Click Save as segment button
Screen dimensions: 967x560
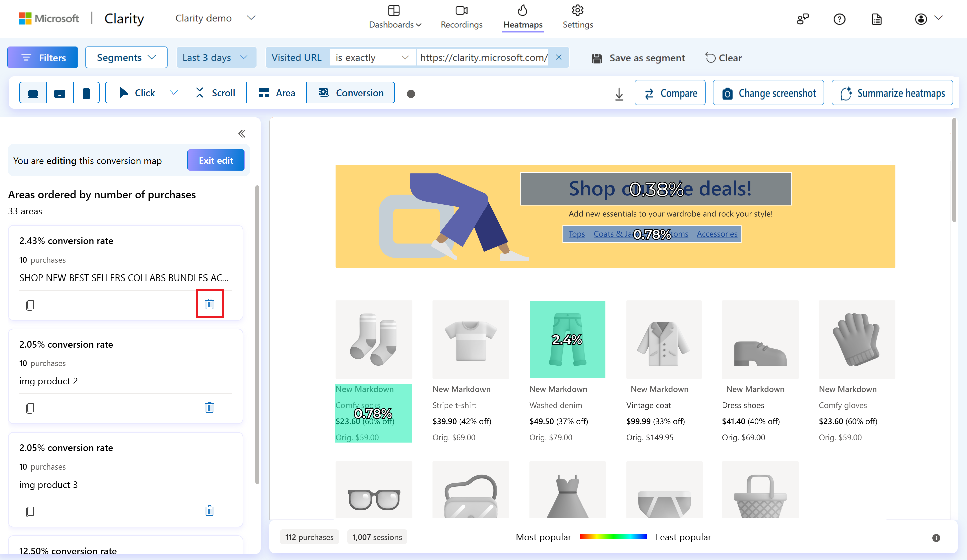[640, 57]
